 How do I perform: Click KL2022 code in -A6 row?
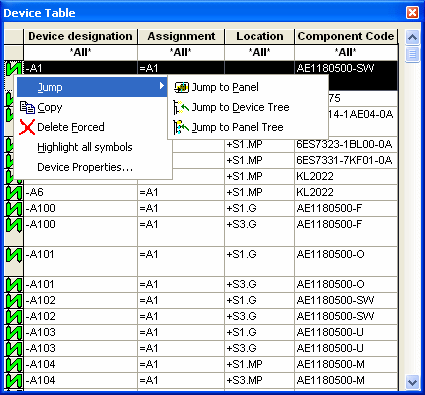coord(315,192)
